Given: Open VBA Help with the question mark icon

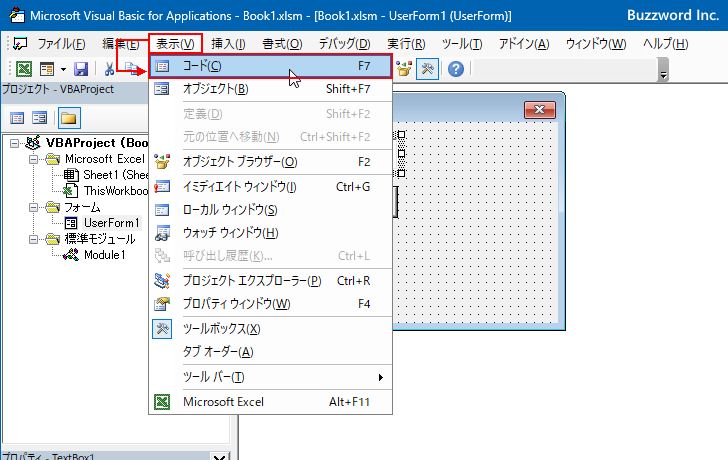Looking at the screenshot, I should pos(456,69).
